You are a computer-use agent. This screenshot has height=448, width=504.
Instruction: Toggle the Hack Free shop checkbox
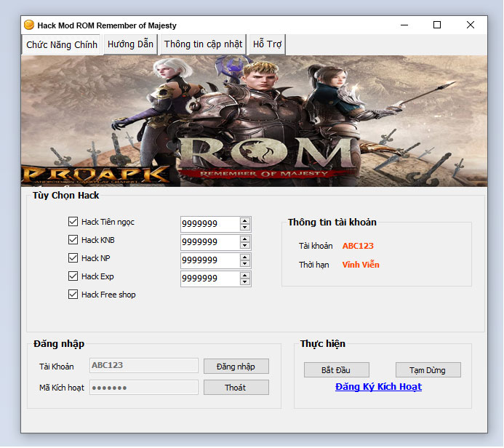coord(73,295)
